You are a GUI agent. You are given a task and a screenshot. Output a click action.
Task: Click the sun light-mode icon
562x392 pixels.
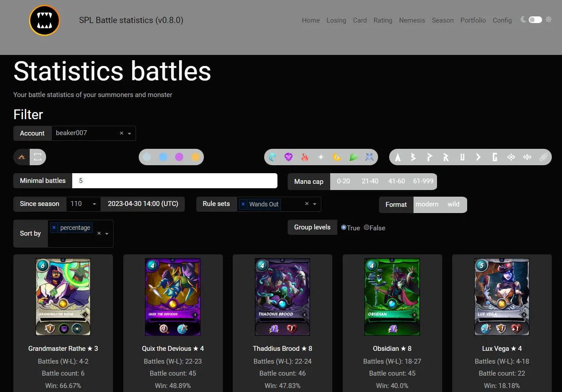(549, 19)
